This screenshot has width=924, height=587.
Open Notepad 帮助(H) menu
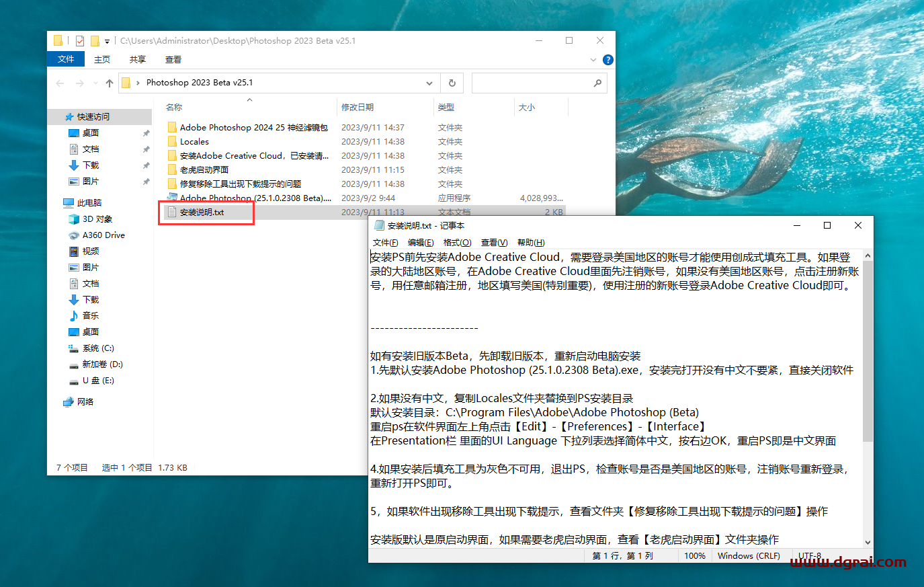coord(531,242)
